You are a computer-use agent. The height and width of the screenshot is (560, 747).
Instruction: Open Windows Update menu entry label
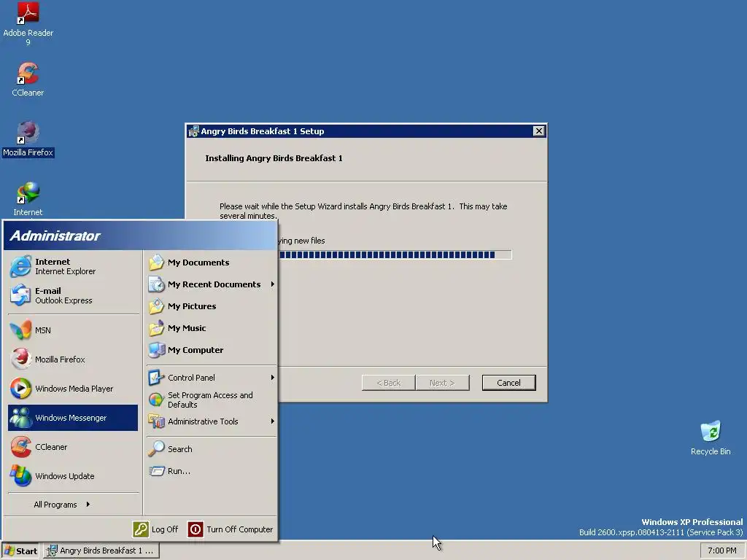click(x=65, y=476)
